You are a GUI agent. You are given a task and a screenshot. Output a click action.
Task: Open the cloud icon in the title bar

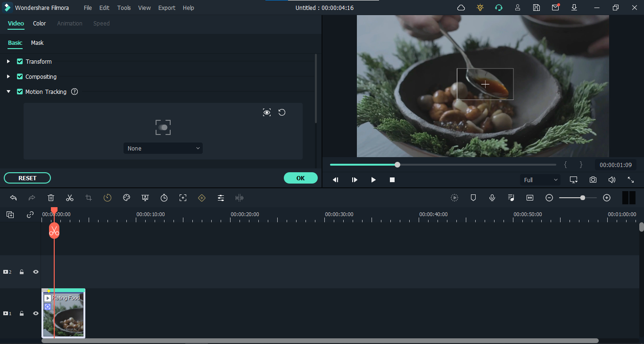coord(461,8)
